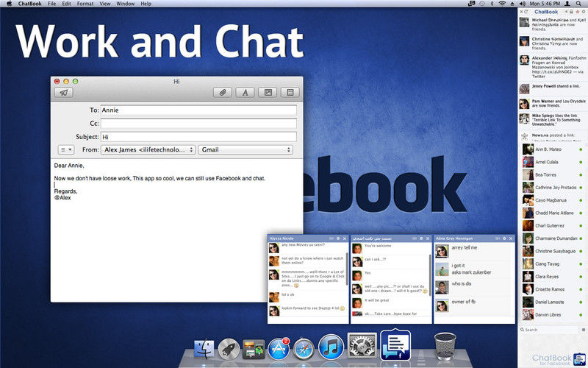The image size is (588, 368).
Task: Open chat with Charmaine Dumandan
Action: (x=553, y=238)
